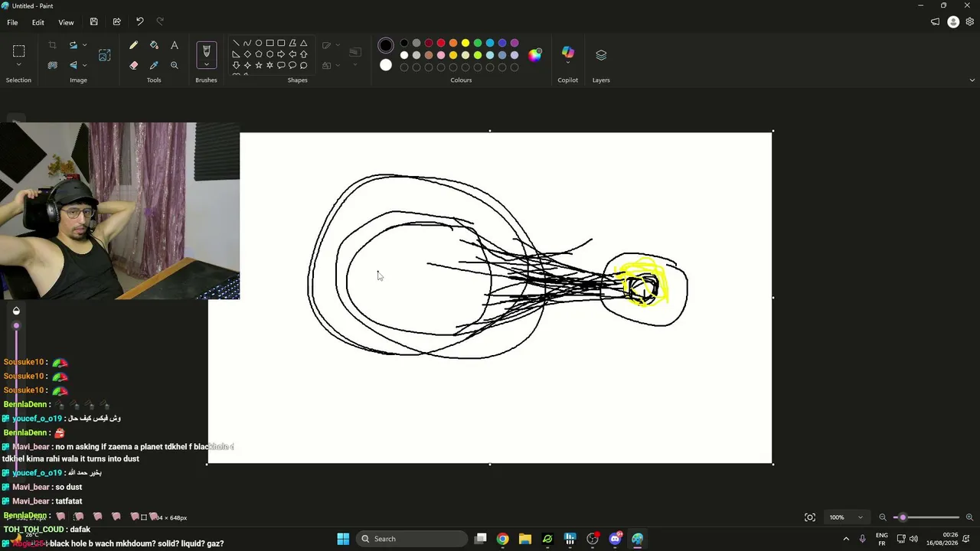Select the Right arrow shape
980x551 pixels.
pos(281,54)
